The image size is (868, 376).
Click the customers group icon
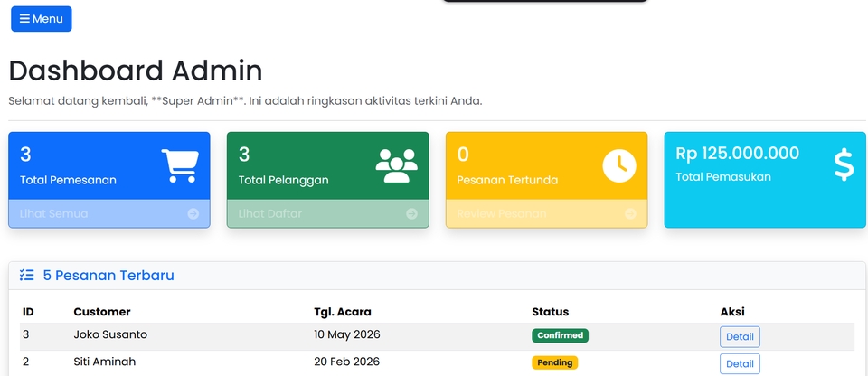click(x=396, y=165)
